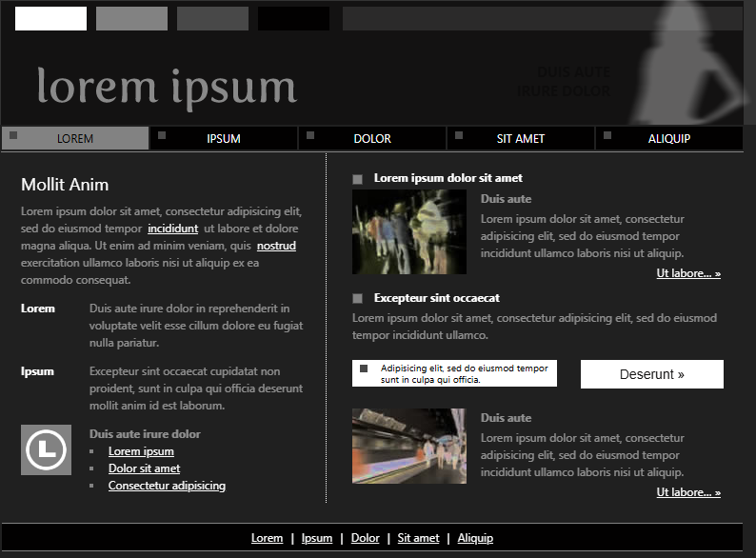The image size is (756, 558).
Task: Open the subway station photo thumbnail
Action: 409,447
